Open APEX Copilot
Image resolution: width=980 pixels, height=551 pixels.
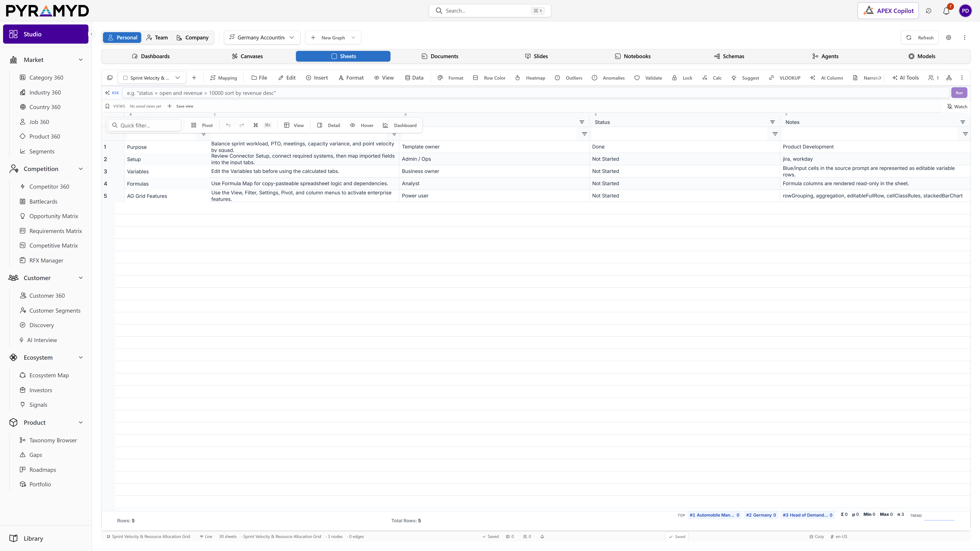pos(888,11)
